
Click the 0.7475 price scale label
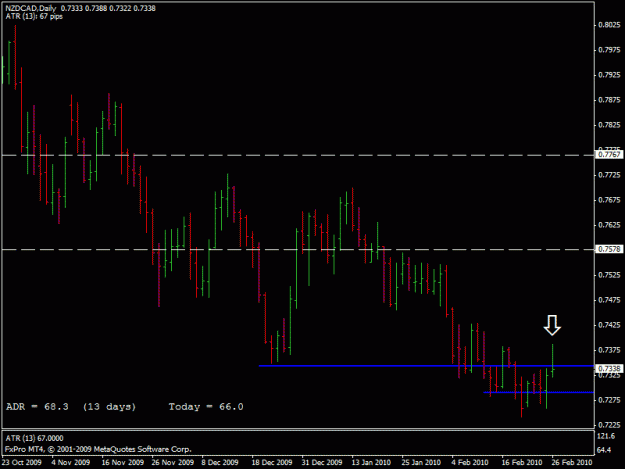[609, 300]
